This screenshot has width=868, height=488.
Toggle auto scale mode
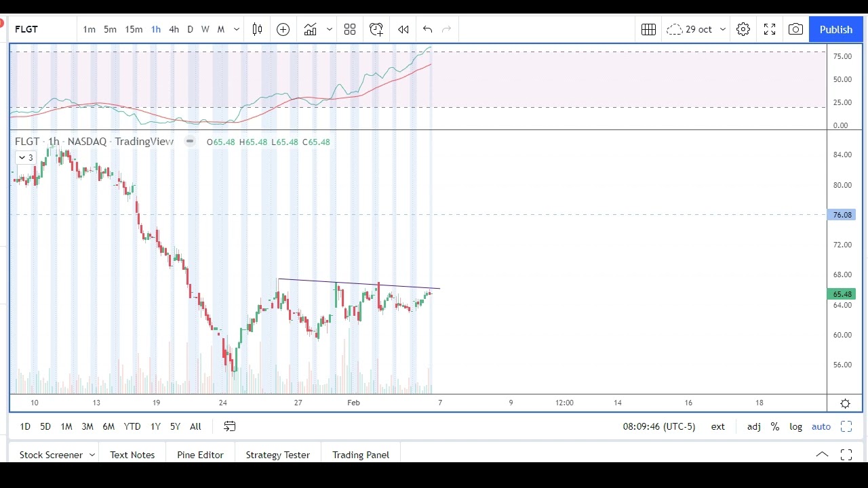(x=821, y=426)
